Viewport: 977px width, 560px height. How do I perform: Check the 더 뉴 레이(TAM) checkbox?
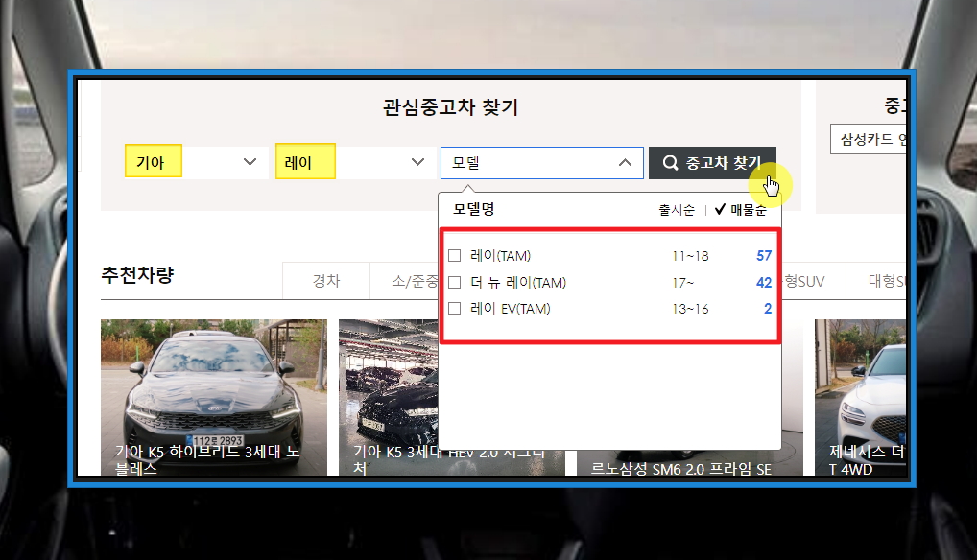(x=455, y=283)
